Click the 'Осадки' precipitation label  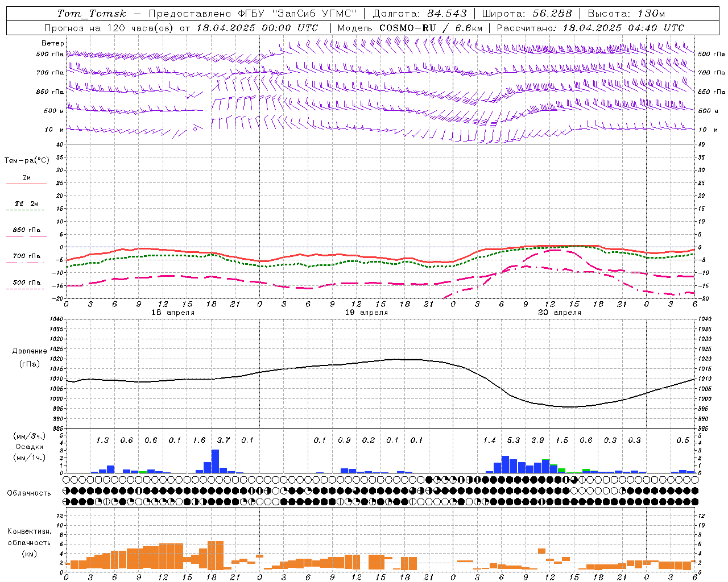[x=30, y=447]
